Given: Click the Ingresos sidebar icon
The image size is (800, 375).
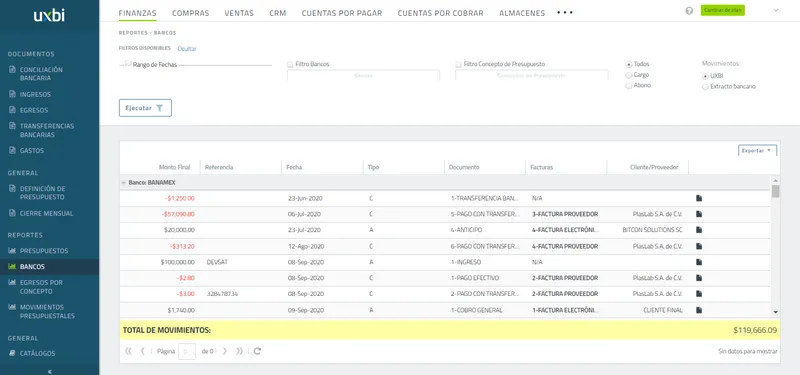Looking at the screenshot, I should coord(12,94).
